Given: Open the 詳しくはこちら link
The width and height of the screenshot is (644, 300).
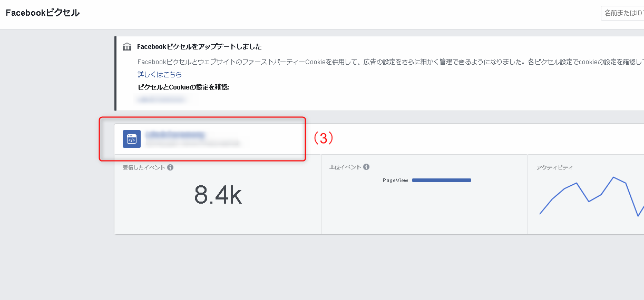Looking at the screenshot, I should pyautogui.click(x=160, y=75).
